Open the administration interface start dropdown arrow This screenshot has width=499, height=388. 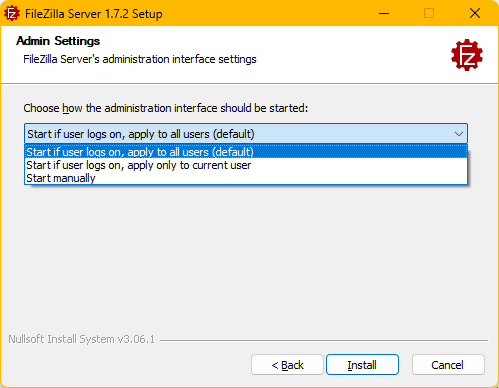(459, 134)
